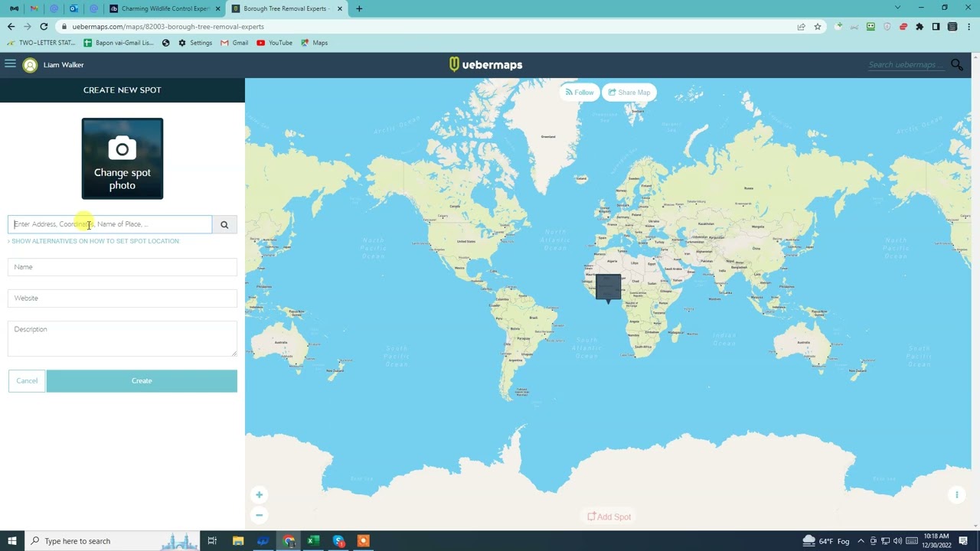Open the Gmail bookmark
This screenshot has height=551, width=980.
tap(234, 43)
